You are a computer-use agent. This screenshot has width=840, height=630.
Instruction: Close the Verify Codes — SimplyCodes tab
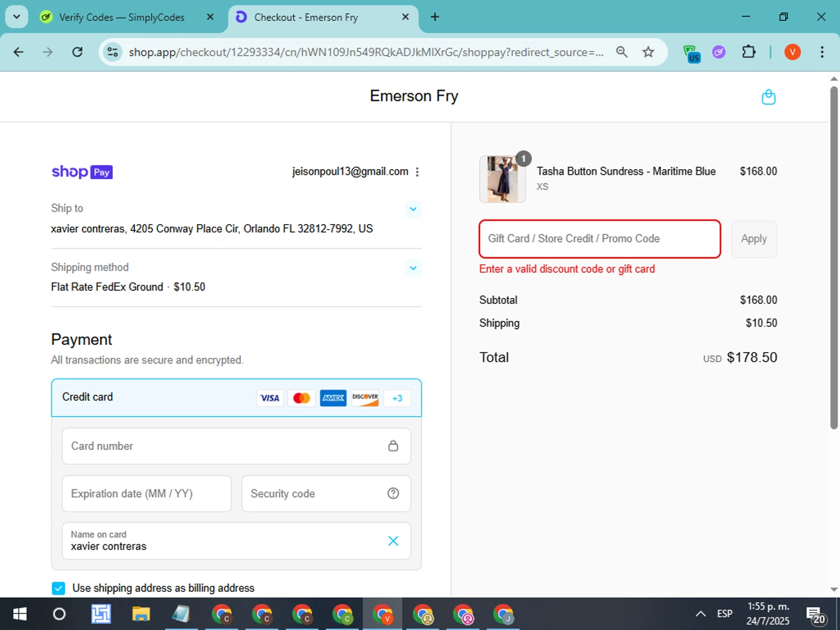[x=210, y=17]
